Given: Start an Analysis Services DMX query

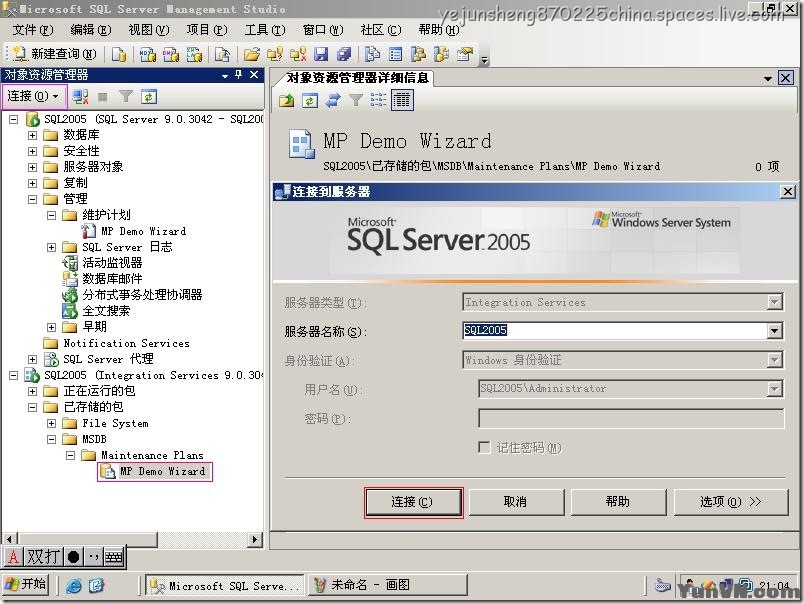Looking at the screenshot, I should point(171,54).
